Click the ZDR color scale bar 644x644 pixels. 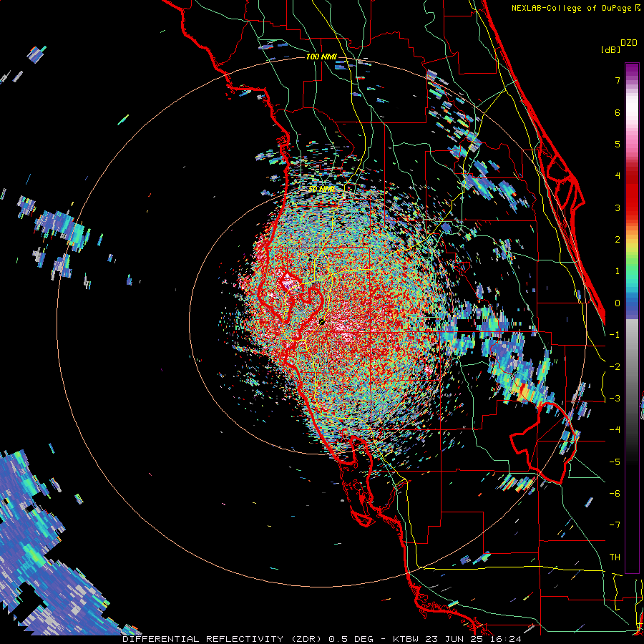[632, 318]
